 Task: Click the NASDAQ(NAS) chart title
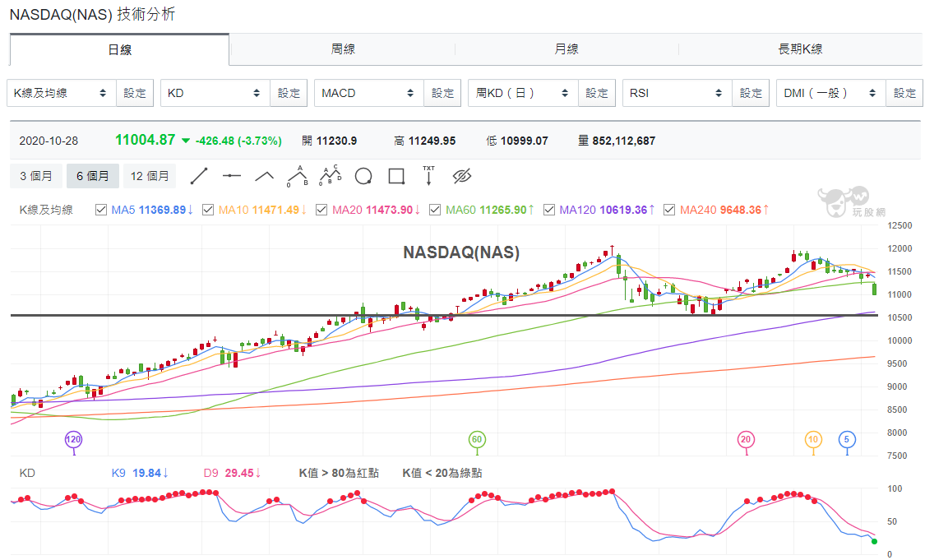[x=461, y=252]
